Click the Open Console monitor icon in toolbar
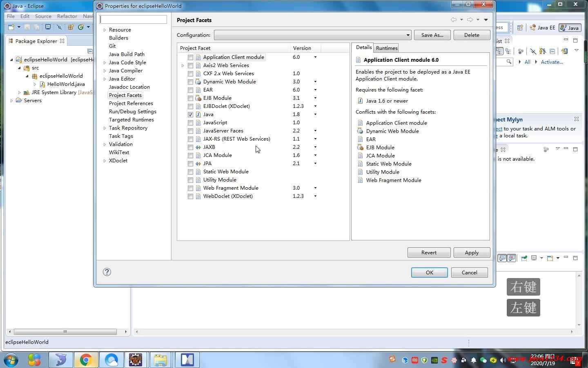This screenshot has height=368, width=588. [x=48, y=27]
